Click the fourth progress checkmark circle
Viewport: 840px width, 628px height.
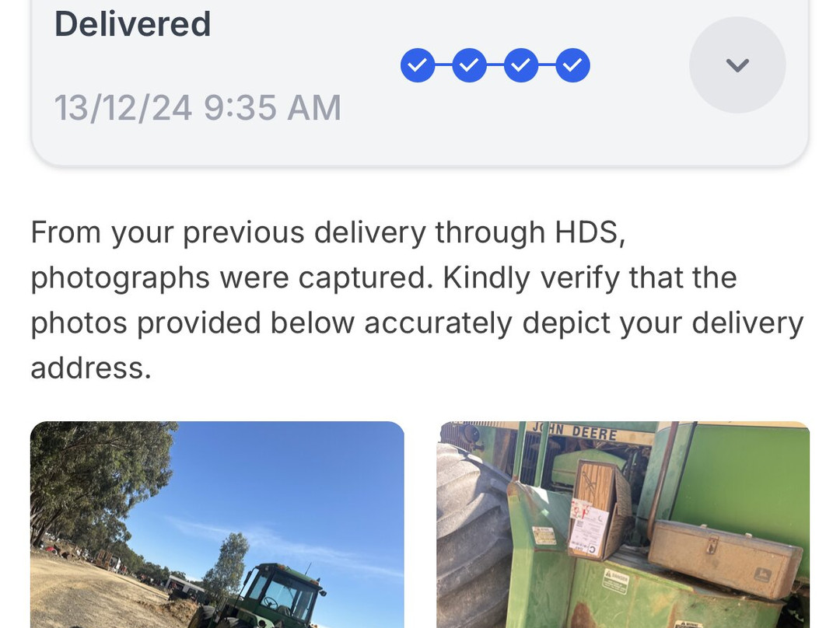[x=572, y=65]
